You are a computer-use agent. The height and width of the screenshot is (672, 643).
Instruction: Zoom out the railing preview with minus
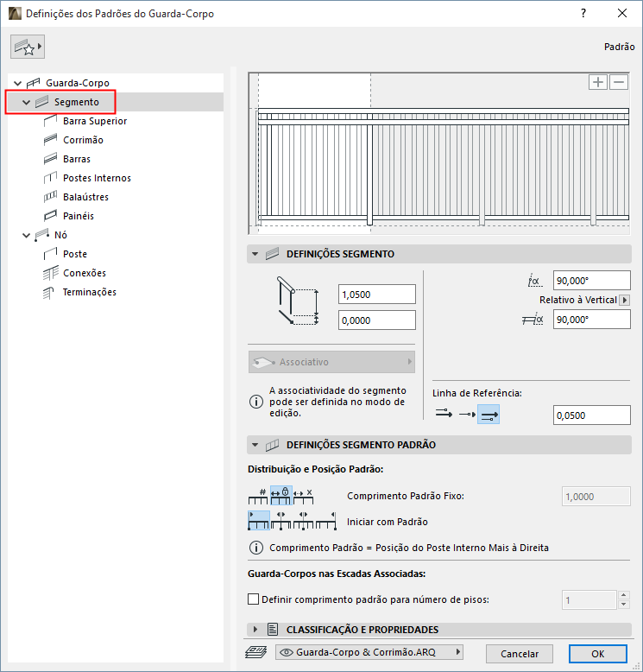[x=619, y=82]
